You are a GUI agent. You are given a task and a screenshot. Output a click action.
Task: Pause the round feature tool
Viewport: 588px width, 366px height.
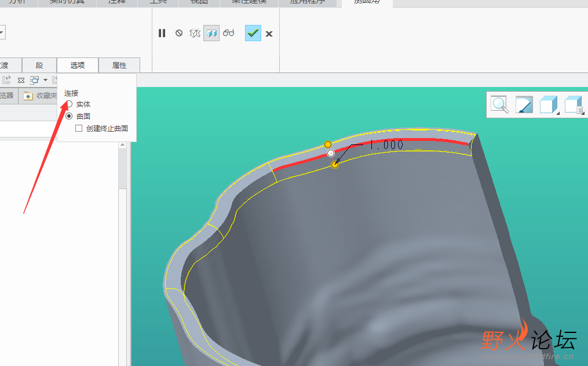(x=162, y=34)
